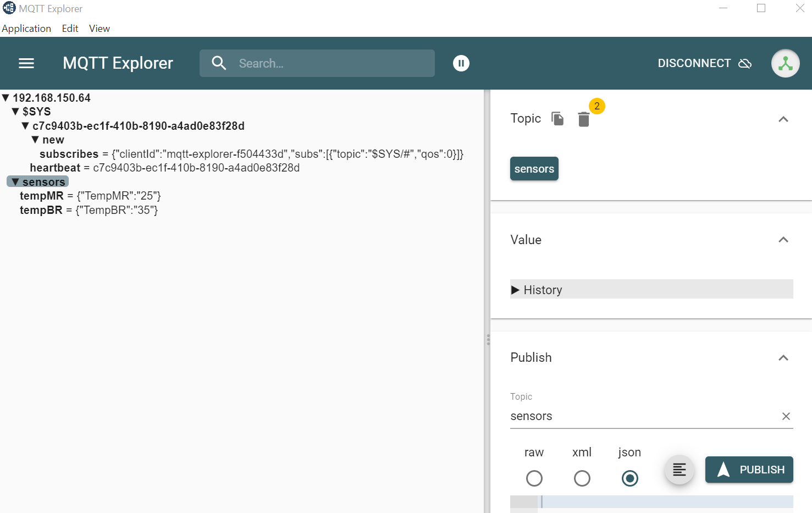Open the View menu
Screen dimensions: 812x513
100,29
